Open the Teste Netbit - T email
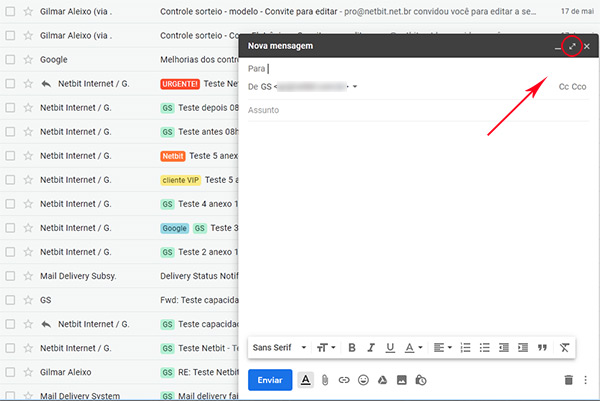This screenshot has height=401, width=600. coord(208,348)
